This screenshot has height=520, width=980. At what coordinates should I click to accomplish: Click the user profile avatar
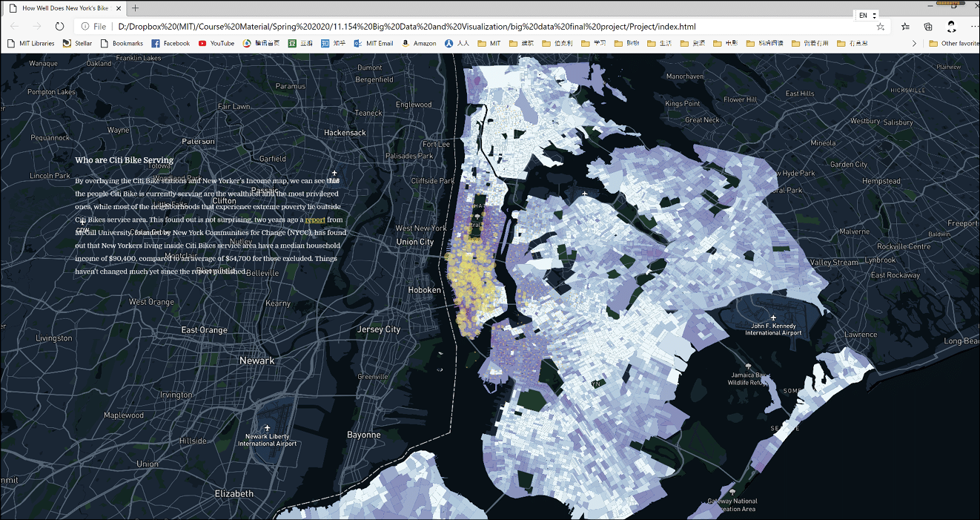click(x=952, y=26)
